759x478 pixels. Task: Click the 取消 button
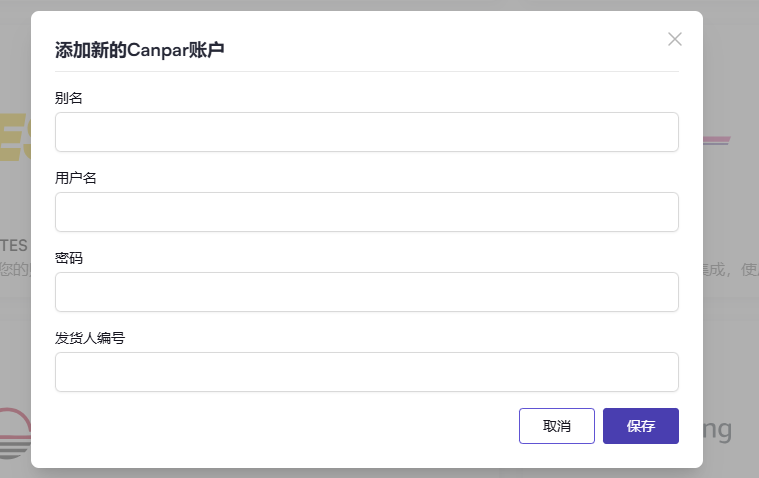pos(557,426)
